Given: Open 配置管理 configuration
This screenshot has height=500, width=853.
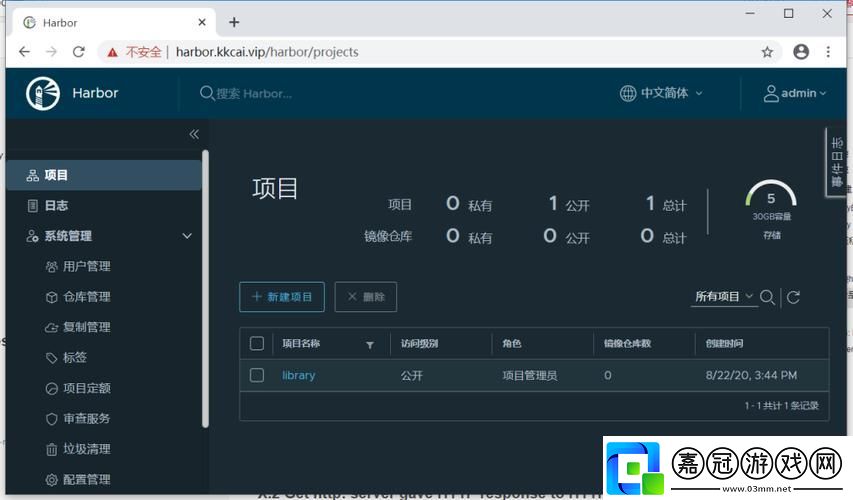Looking at the screenshot, I should [x=86, y=479].
